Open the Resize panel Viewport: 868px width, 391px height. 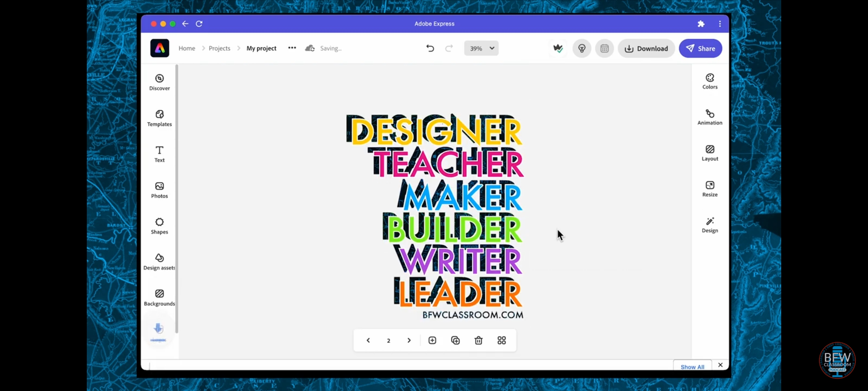(709, 188)
